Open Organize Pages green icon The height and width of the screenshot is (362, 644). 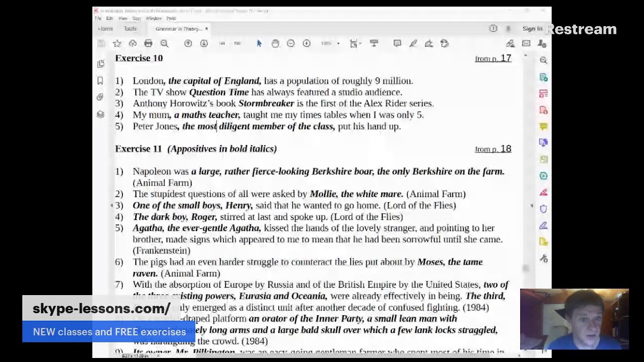[x=543, y=159]
